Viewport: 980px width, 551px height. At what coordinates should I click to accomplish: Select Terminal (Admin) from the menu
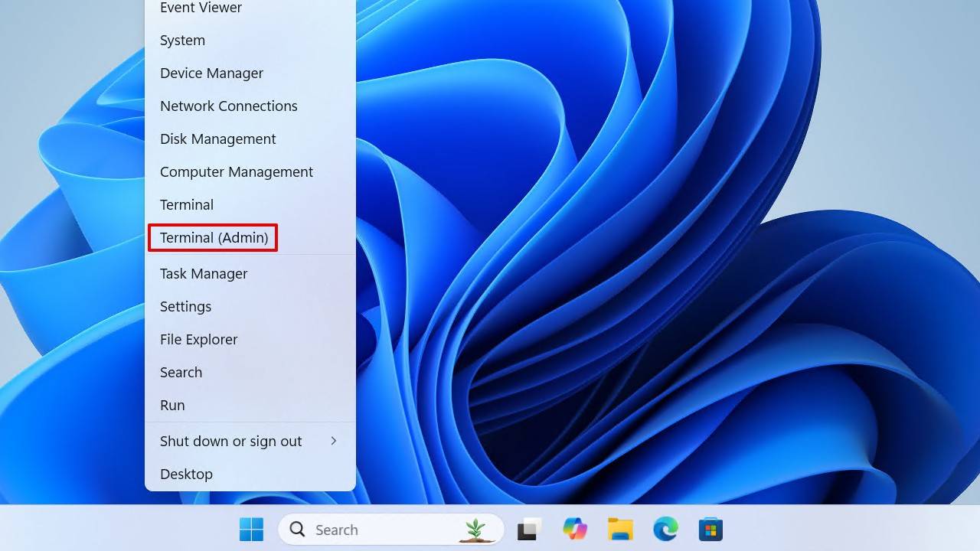click(214, 238)
